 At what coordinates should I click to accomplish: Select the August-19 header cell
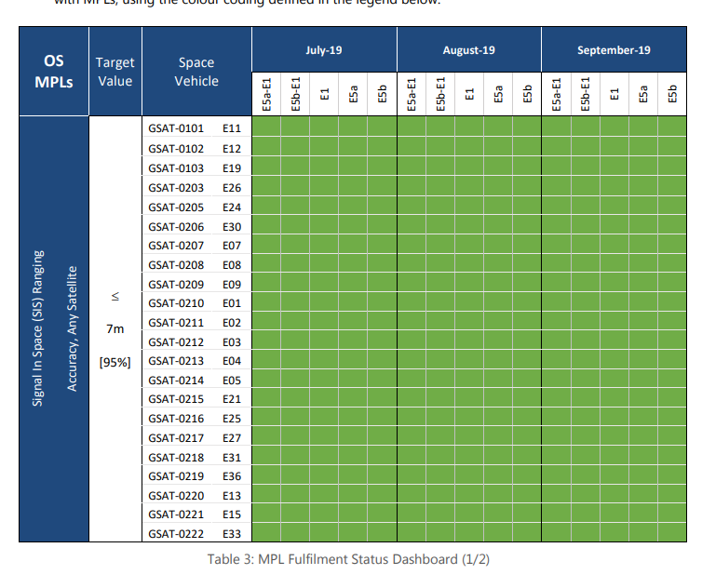point(468,49)
